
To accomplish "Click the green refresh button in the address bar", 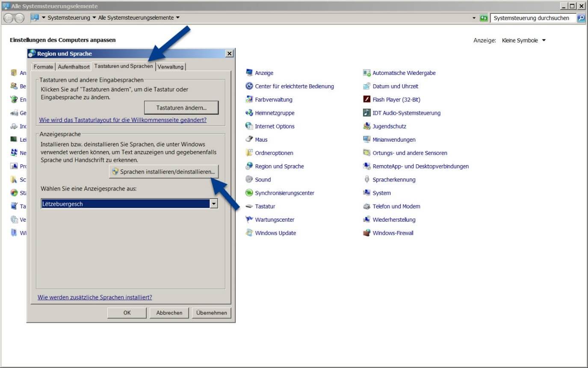I will (484, 18).
